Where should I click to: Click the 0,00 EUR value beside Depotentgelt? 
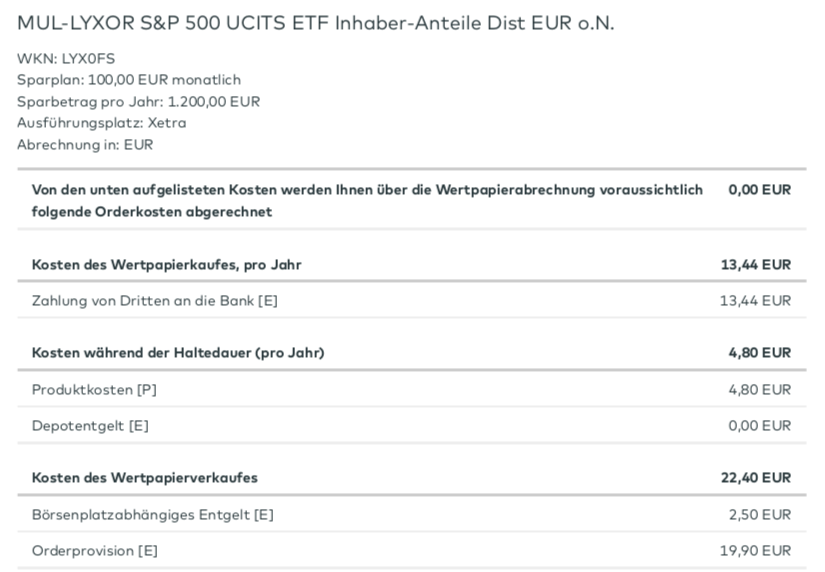pyautogui.click(x=759, y=425)
